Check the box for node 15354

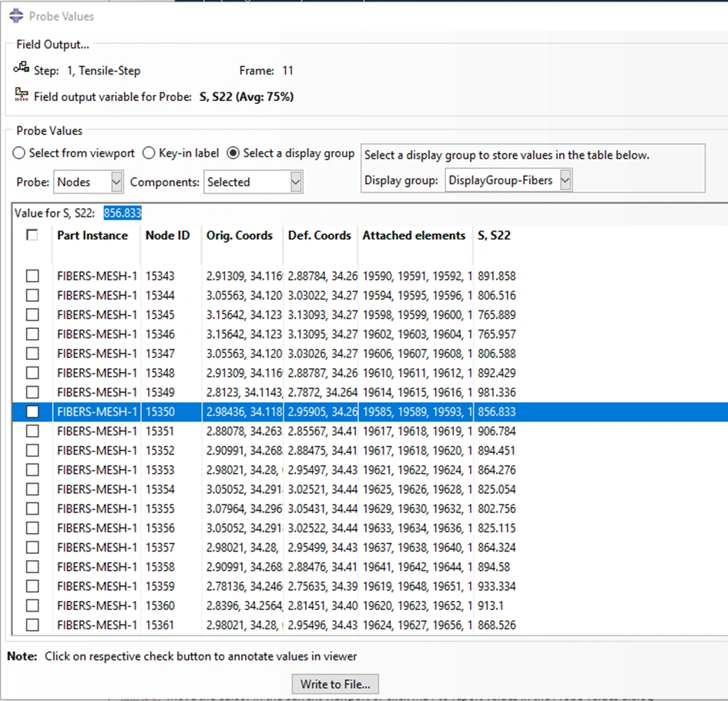click(x=32, y=489)
